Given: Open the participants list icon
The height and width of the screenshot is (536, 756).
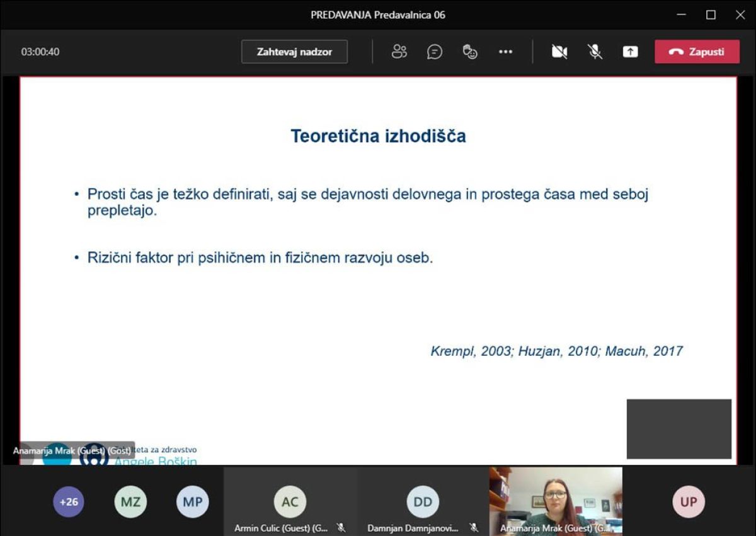Looking at the screenshot, I should (399, 52).
